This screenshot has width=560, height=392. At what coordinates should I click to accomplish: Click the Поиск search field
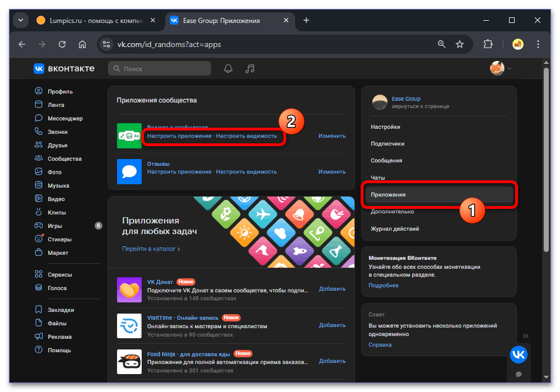coord(160,68)
